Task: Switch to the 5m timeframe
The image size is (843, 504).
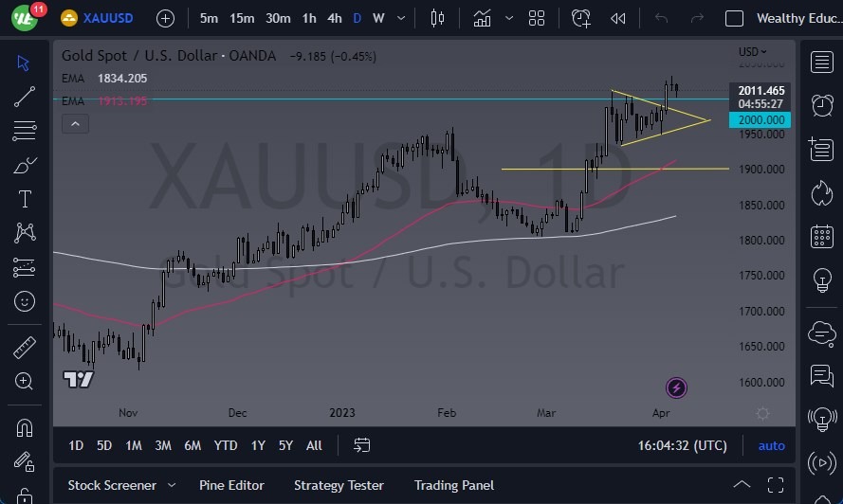Action: click(209, 18)
